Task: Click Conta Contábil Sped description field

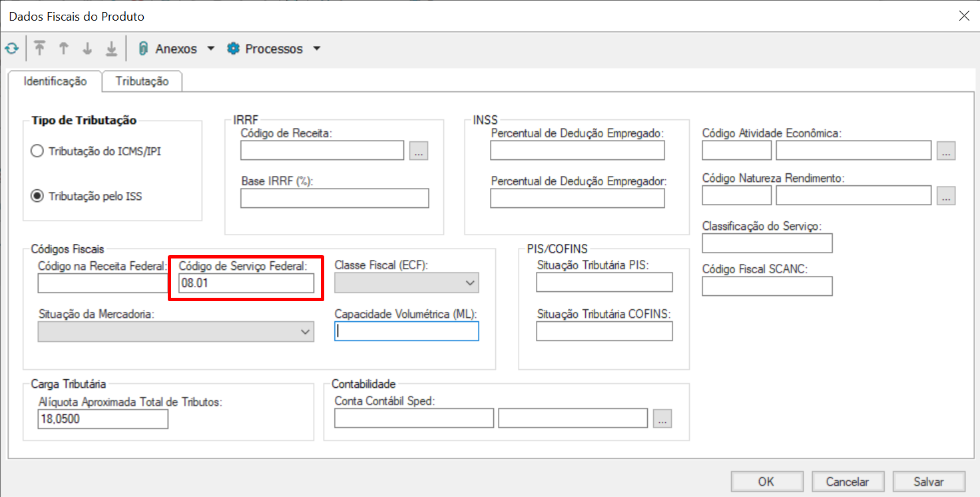Action: click(x=573, y=418)
